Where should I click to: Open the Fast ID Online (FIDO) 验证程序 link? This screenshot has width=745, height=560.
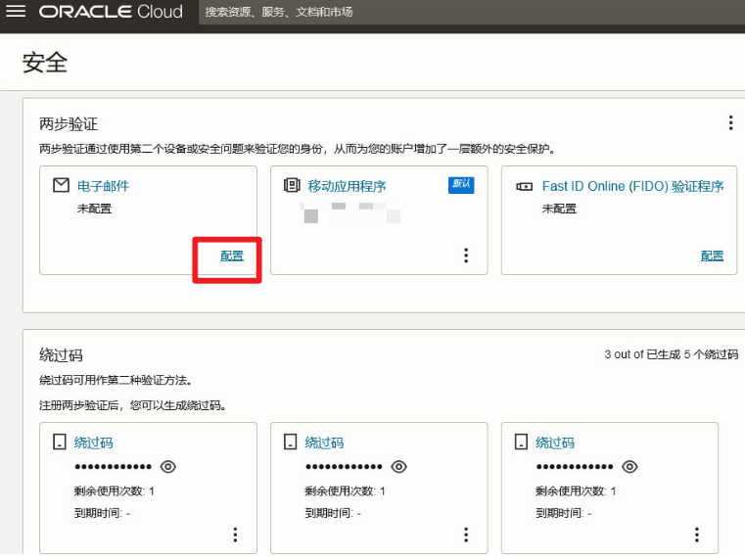632,186
